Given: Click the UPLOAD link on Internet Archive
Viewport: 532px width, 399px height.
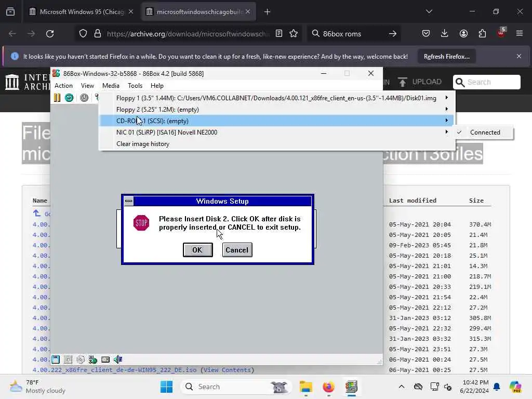Looking at the screenshot, I should (420, 82).
